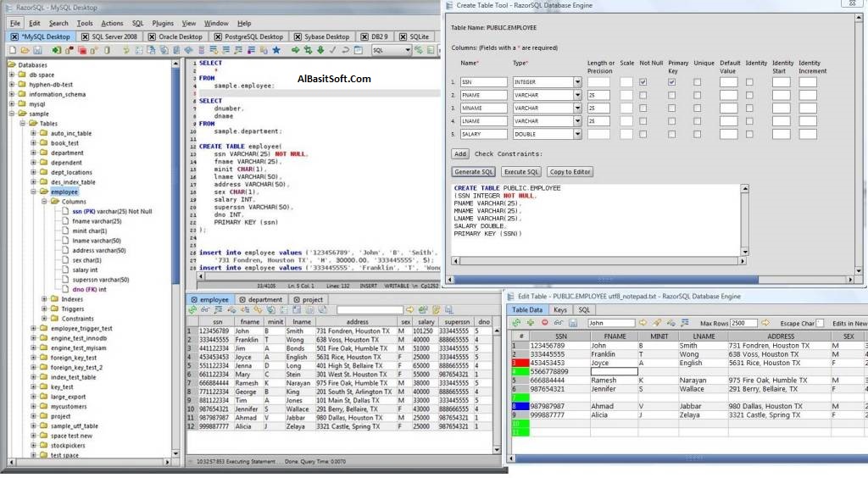Collapse the sample database node
Screen dimensions: 868x478
(x=12, y=114)
